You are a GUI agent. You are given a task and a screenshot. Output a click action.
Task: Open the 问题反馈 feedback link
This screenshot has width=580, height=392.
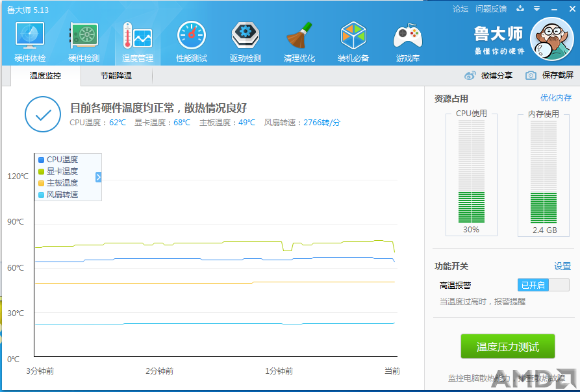pyautogui.click(x=491, y=9)
